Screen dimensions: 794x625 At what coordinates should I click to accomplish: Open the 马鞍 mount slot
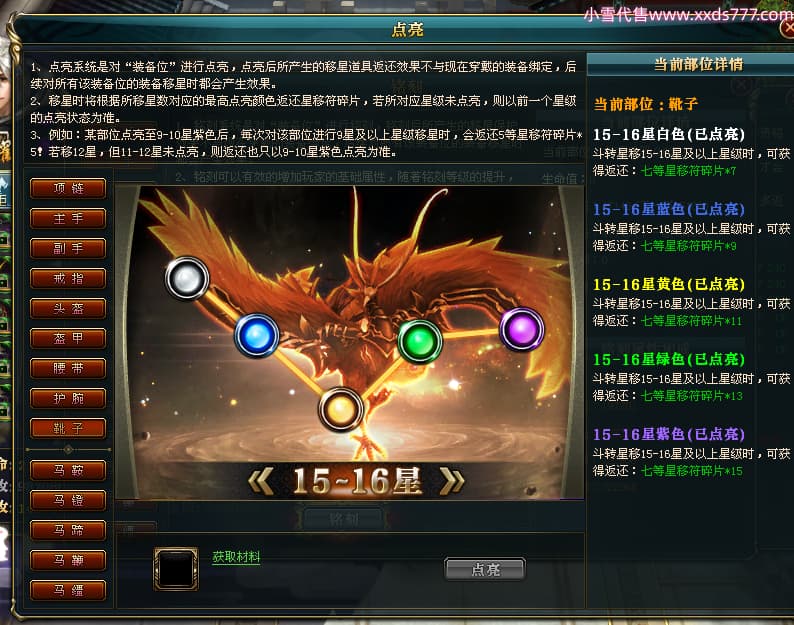pos(68,471)
